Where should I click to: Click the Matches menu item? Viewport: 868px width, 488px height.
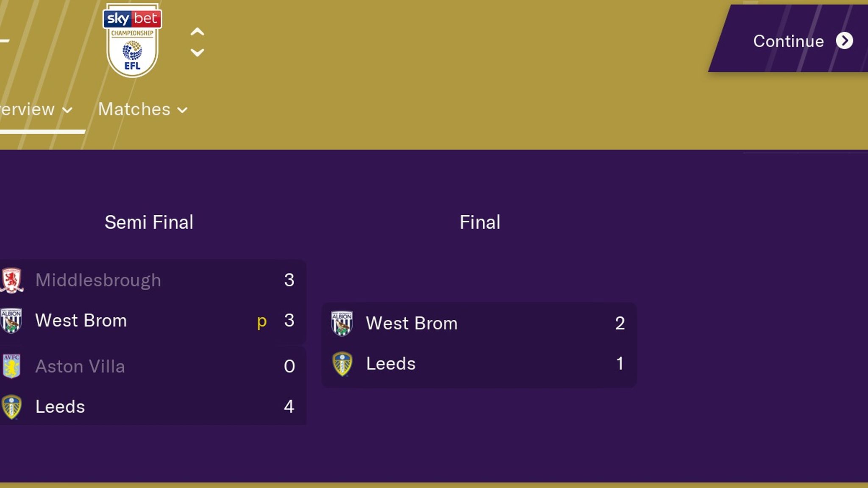pos(141,109)
